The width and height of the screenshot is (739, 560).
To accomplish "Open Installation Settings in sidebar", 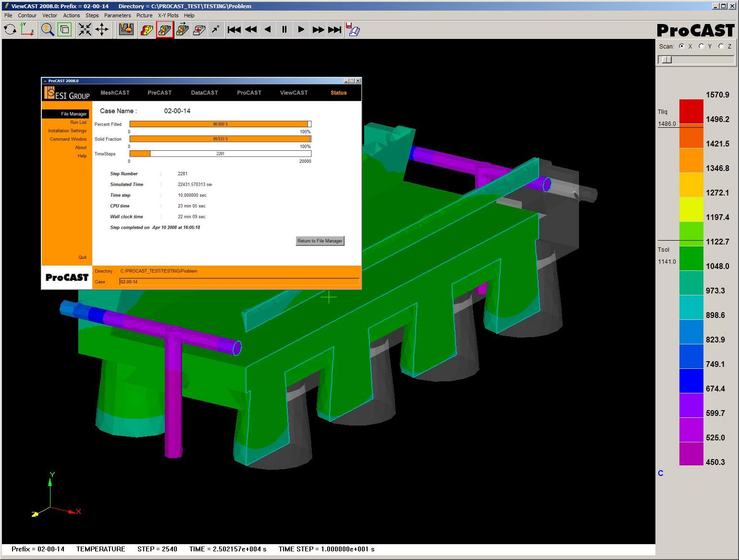I will [67, 131].
